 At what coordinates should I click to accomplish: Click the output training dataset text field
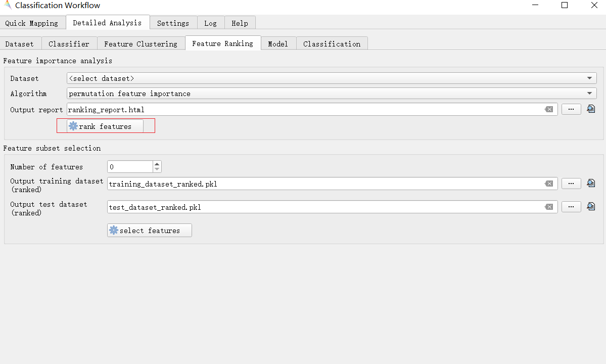pos(323,184)
